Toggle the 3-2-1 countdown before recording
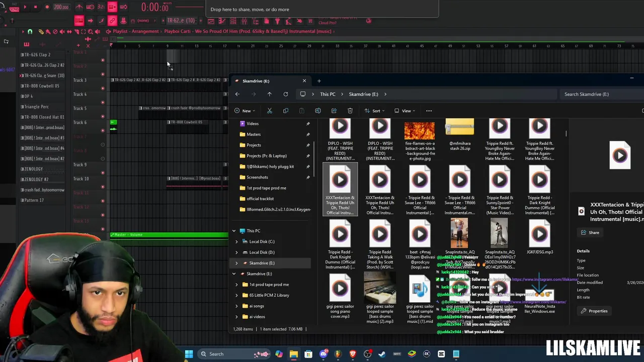 point(101,7)
